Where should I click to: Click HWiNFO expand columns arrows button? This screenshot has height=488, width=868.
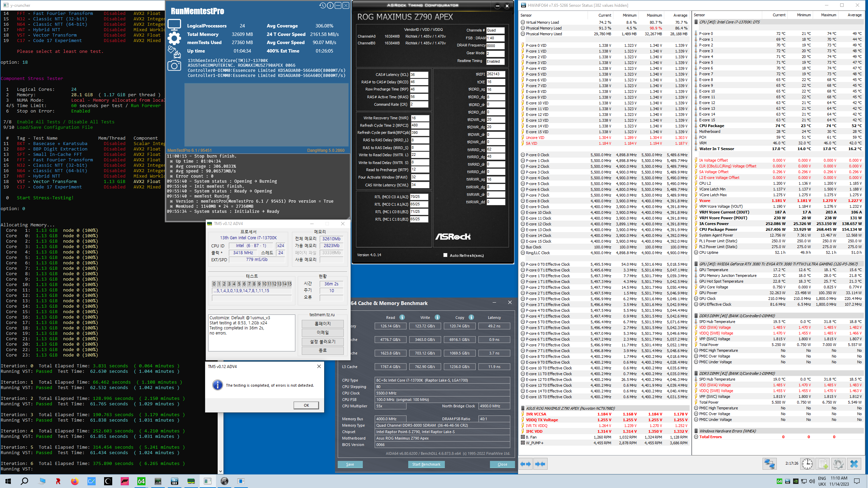pyautogui.click(x=526, y=464)
